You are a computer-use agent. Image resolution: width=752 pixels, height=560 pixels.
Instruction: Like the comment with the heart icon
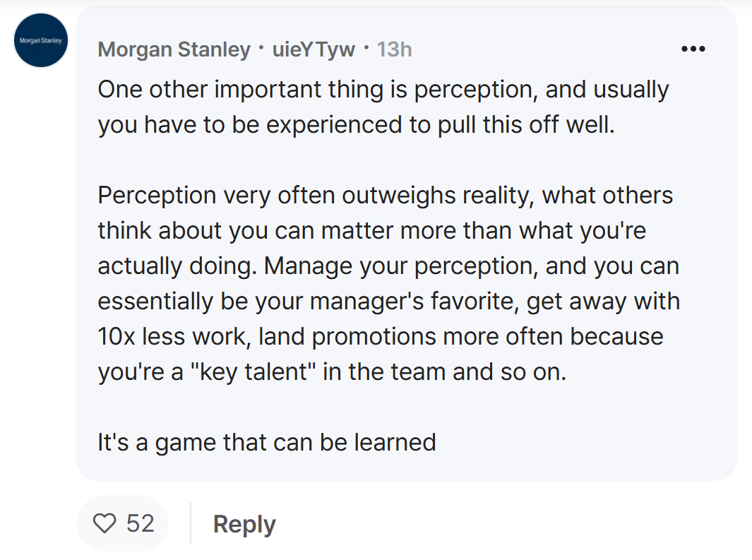click(105, 523)
